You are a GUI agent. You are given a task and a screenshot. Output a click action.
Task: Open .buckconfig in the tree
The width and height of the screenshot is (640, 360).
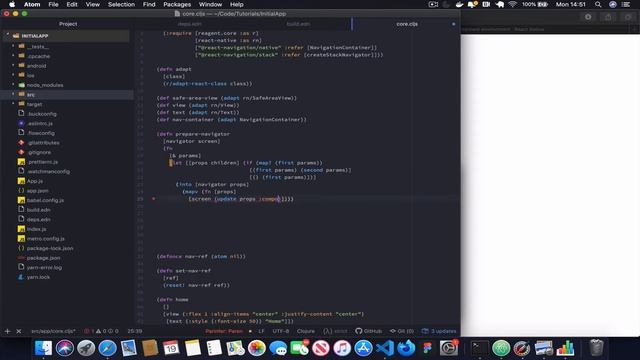tap(42, 114)
